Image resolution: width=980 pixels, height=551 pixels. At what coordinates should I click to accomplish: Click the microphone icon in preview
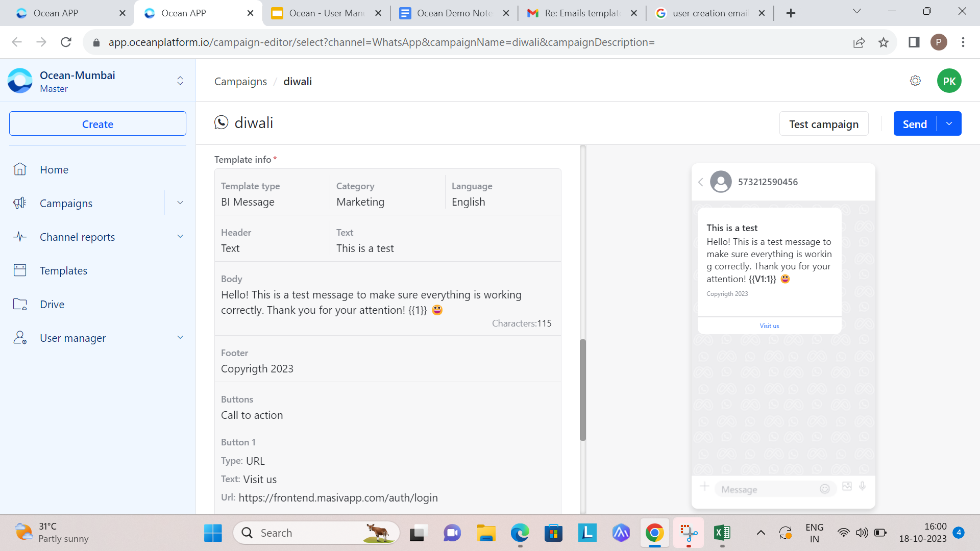(x=863, y=486)
